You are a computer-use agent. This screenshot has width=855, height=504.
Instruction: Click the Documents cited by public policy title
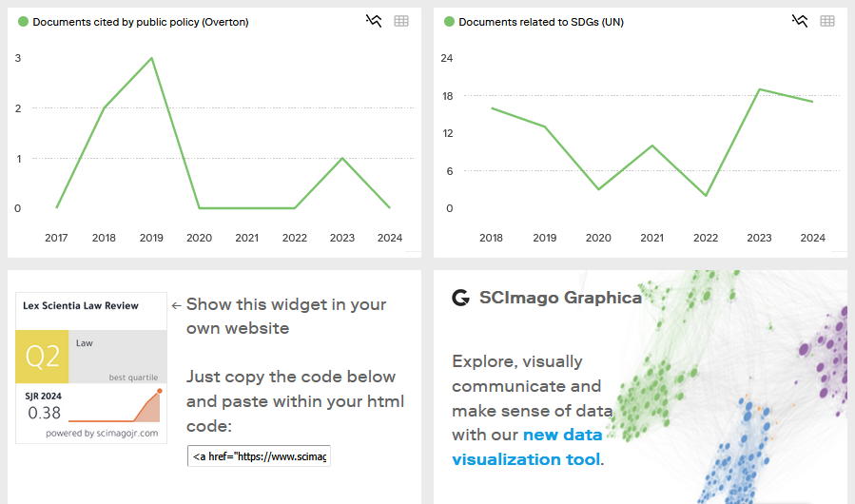pos(141,21)
